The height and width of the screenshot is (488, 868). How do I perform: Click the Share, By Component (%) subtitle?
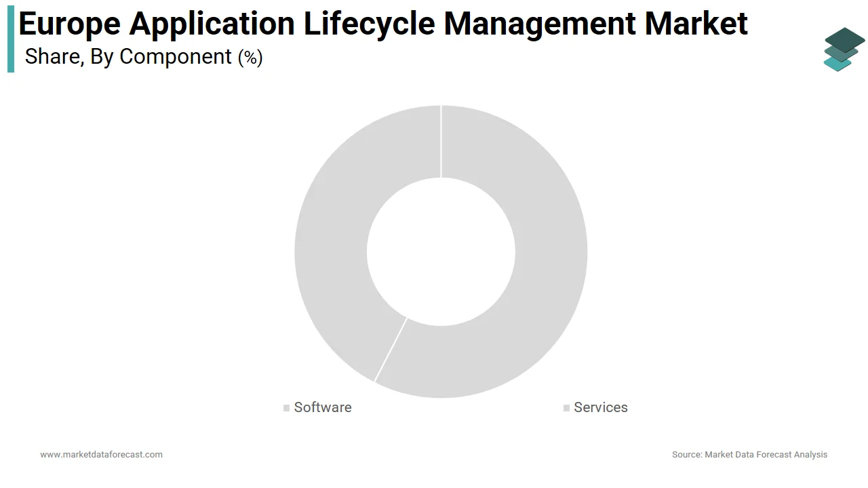[144, 57]
